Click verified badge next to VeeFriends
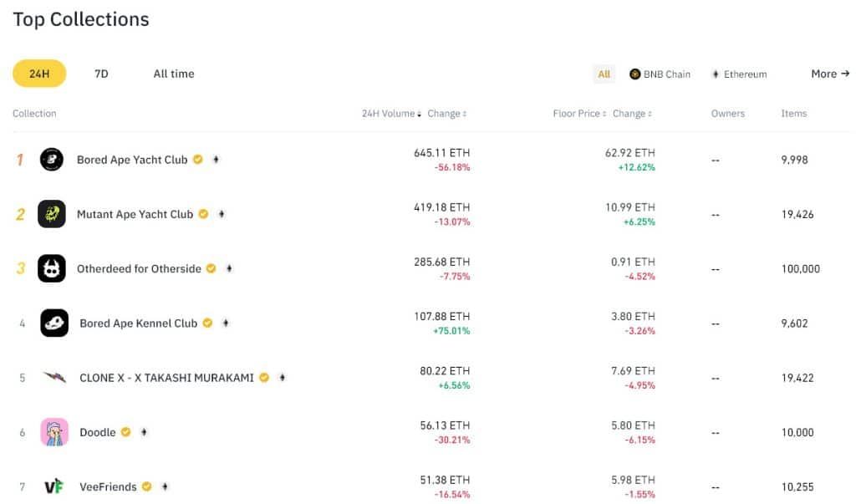The image size is (856, 504). 147,486
